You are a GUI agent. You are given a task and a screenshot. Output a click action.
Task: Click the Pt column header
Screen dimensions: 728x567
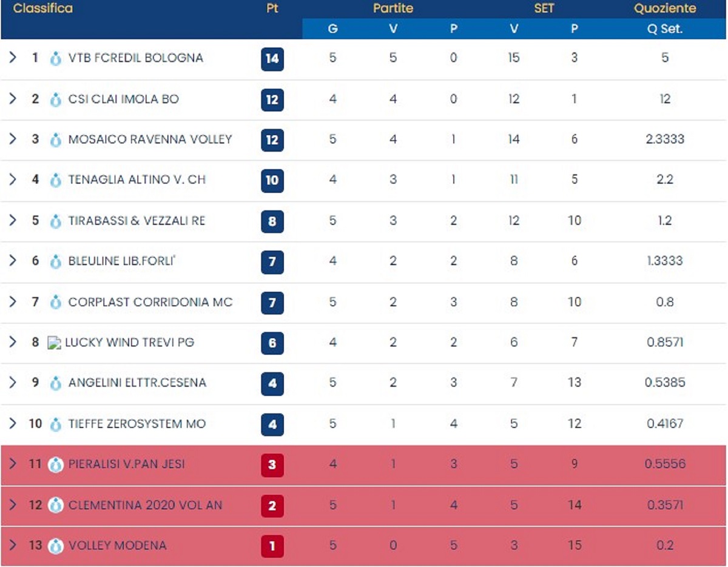pyautogui.click(x=272, y=9)
